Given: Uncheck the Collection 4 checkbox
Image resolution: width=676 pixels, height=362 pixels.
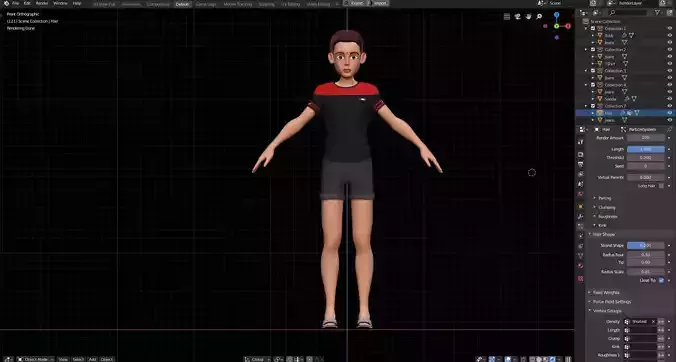Looking at the screenshot, I should [x=593, y=85].
